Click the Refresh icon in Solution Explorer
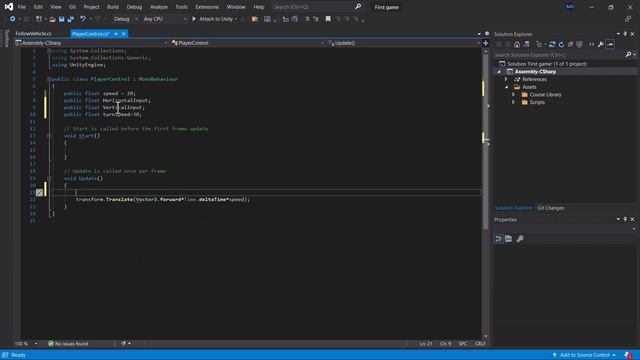 point(561,44)
